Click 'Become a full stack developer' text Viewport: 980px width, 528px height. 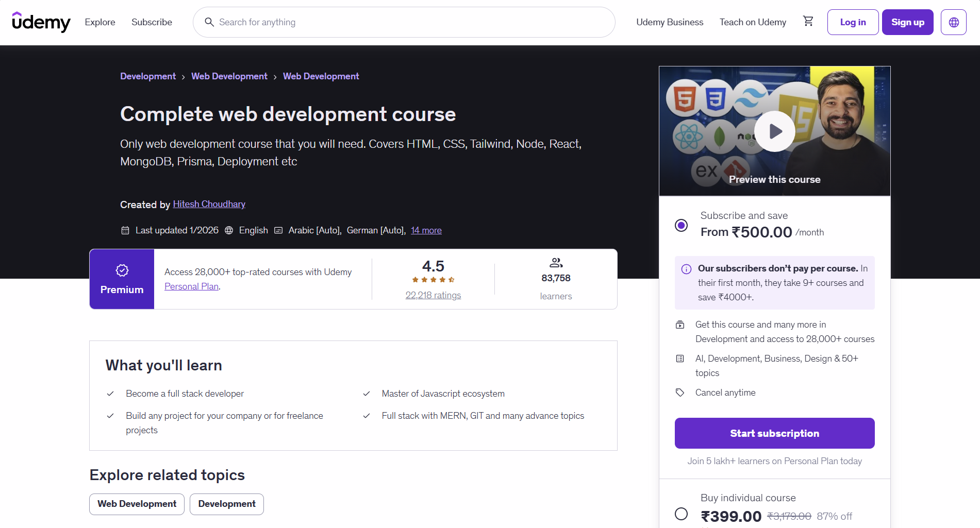pos(185,394)
